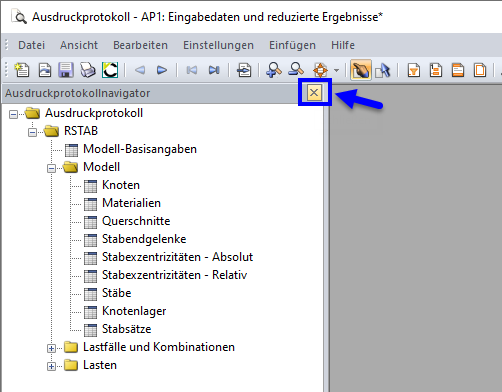Save the report with the floppy disk icon
502x392 pixels.
66,70
